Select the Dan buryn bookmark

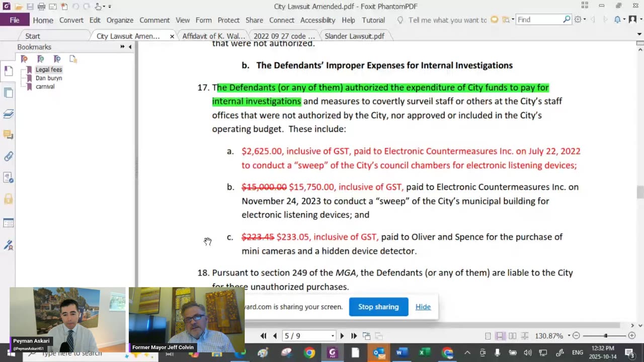49,78
